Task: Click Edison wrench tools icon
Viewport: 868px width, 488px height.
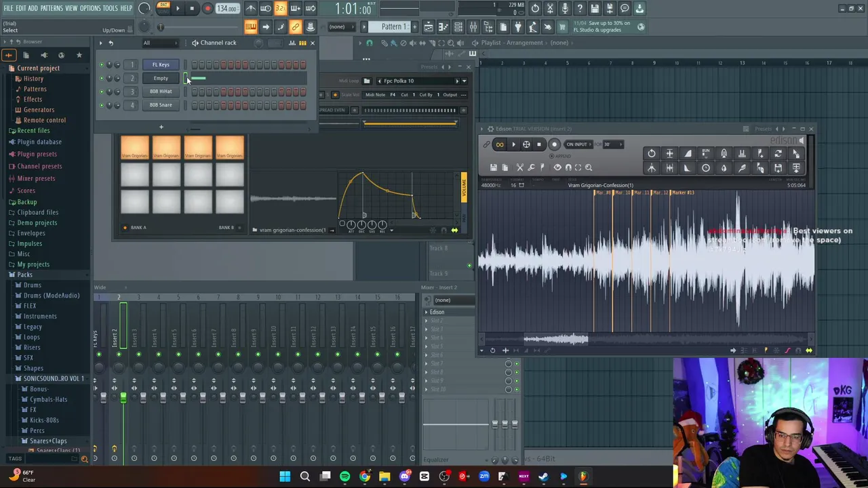Action: (x=531, y=167)
